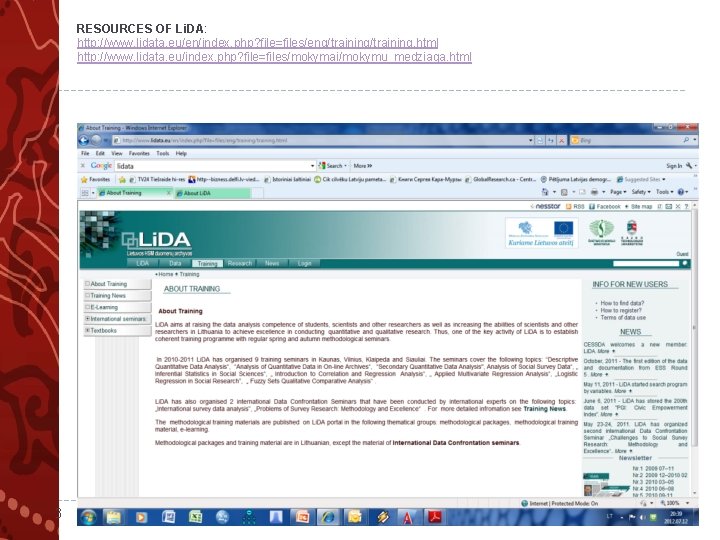
Task: Open the Page dropdown menu
Action: point(618,192)
